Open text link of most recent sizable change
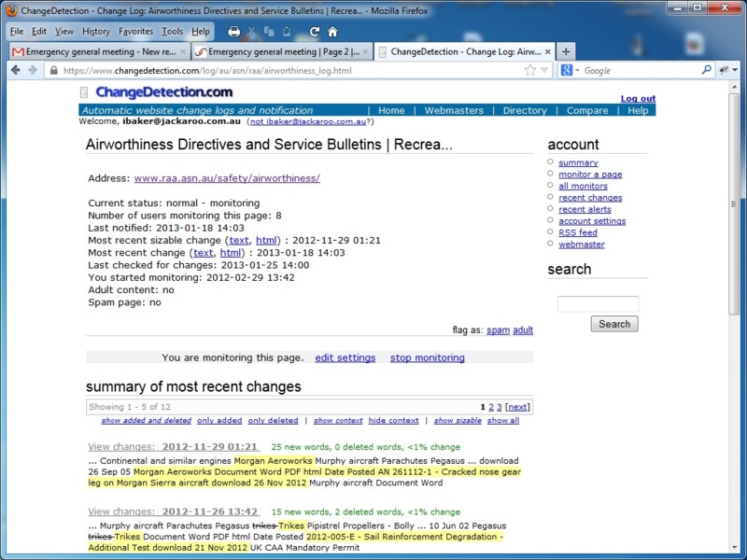 [239, 241]
